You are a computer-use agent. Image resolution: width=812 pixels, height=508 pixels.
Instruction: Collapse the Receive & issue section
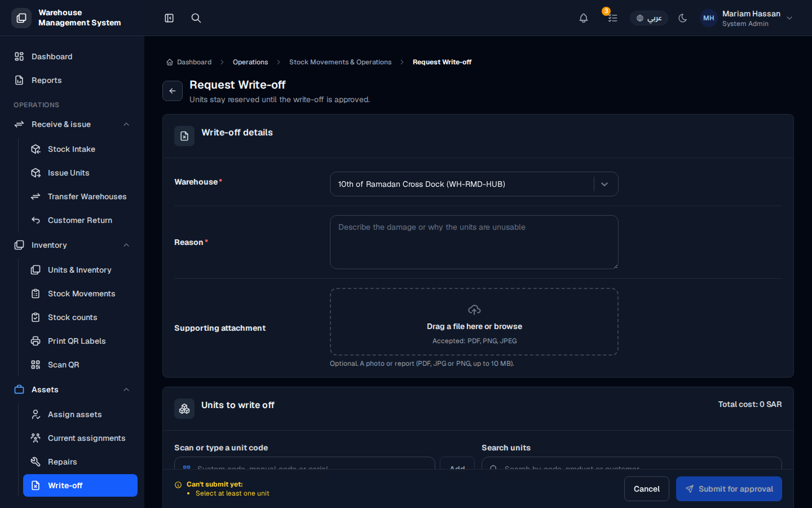click(126, 124)
